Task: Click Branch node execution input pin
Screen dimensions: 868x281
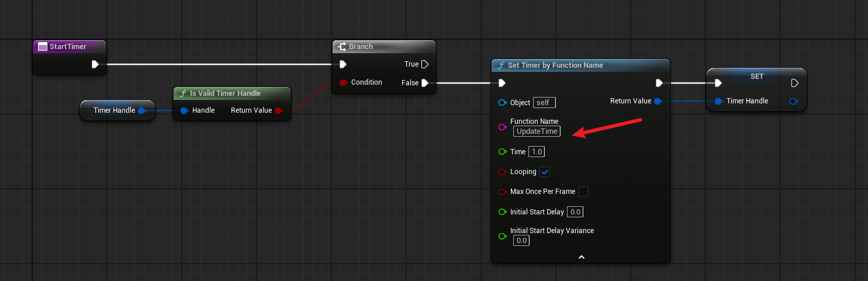Action: point(343,64)
